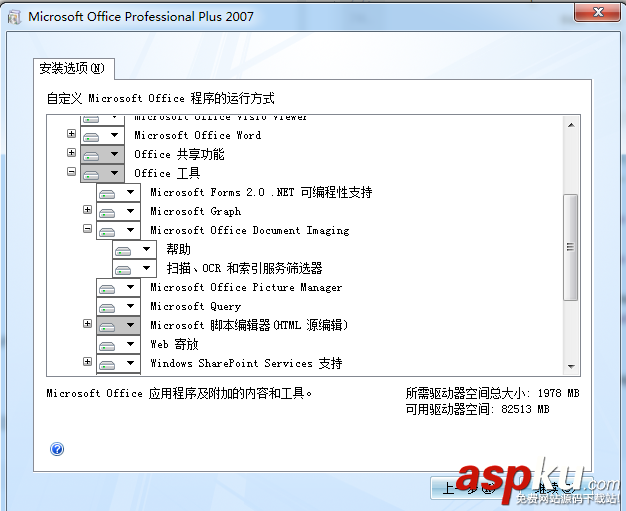Viewport: 626px width, 511px height.
Task: Click the 可用驱动器空间 82513 MB text
Action: [x=477, y=409]
